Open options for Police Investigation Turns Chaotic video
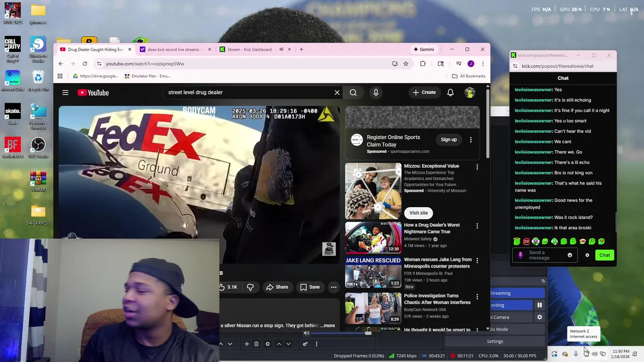The height and width of the screenshot is (362, 644). pyautogui.click(x=477, y=297)
